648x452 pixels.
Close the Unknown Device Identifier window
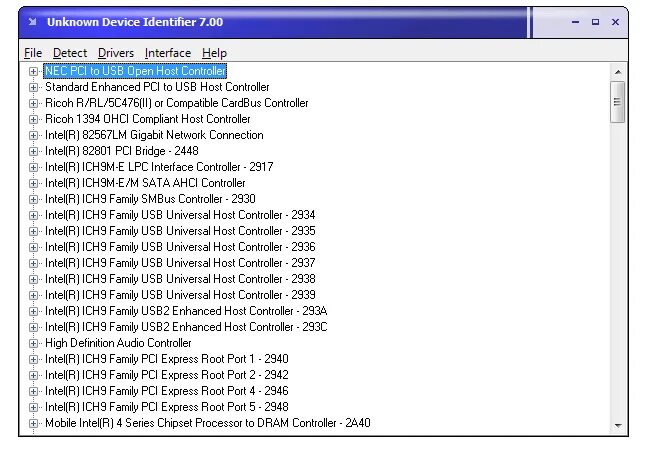pyautogui.click(x=615, y=22)
